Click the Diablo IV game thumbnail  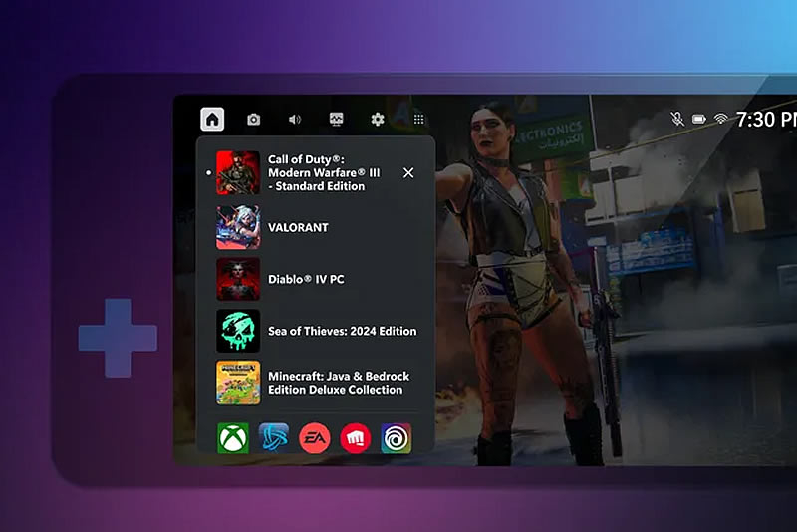click(238, 280)
